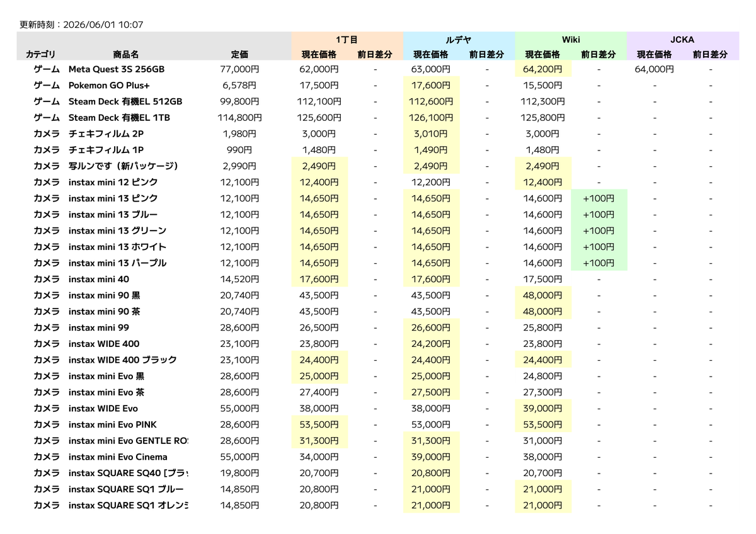Select instax mini 13 パープル product name

(x=118, y=263)
